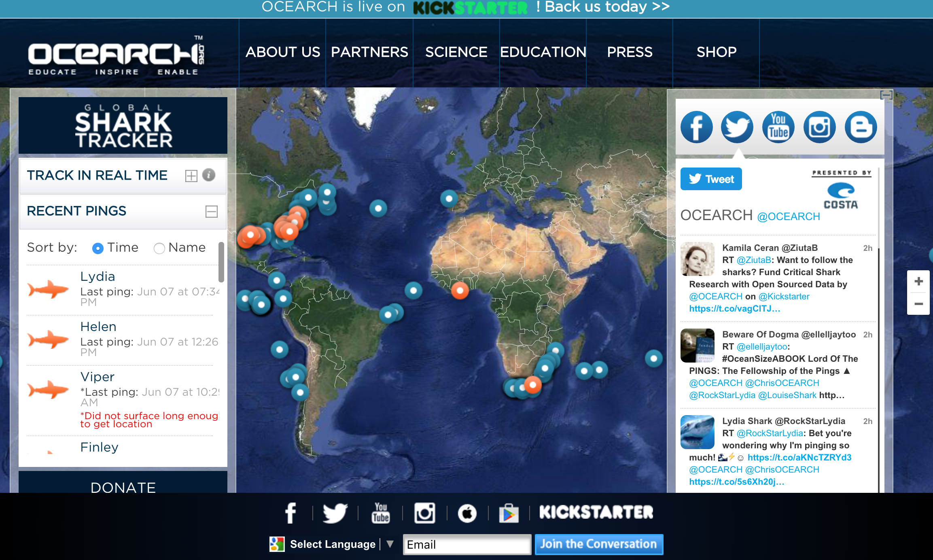The image size is (933, 560).
Task: Open the Google Play store icon
Action: [509, 513]
